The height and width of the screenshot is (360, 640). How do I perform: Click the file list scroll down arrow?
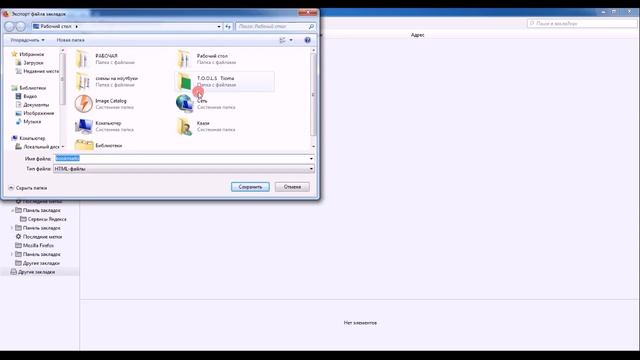click(x=313, y=147)
